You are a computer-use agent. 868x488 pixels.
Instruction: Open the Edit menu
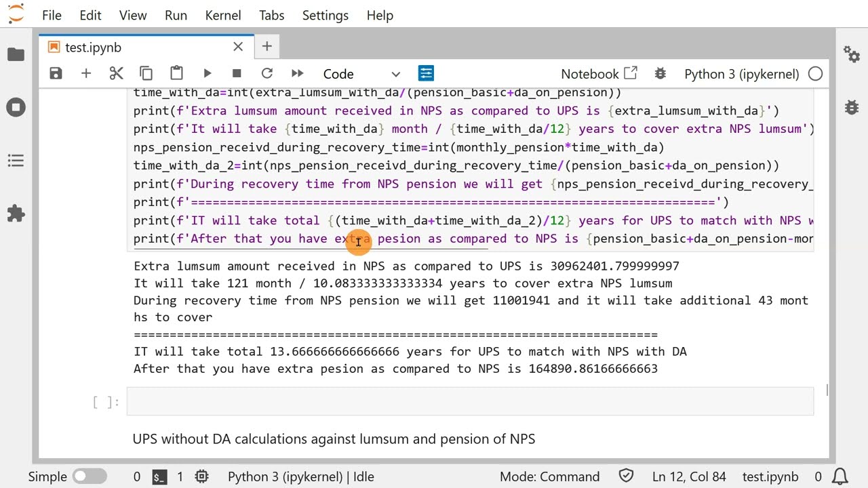[x=90, y=15]
